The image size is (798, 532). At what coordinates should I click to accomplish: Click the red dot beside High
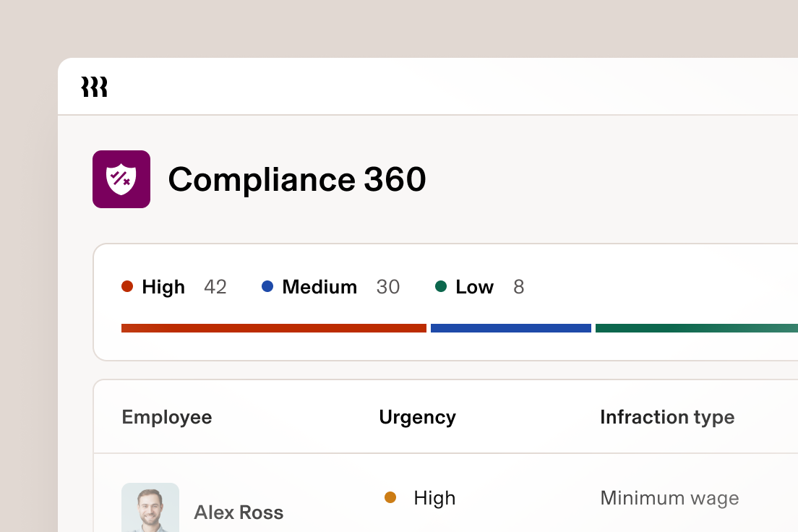(128, 287)
